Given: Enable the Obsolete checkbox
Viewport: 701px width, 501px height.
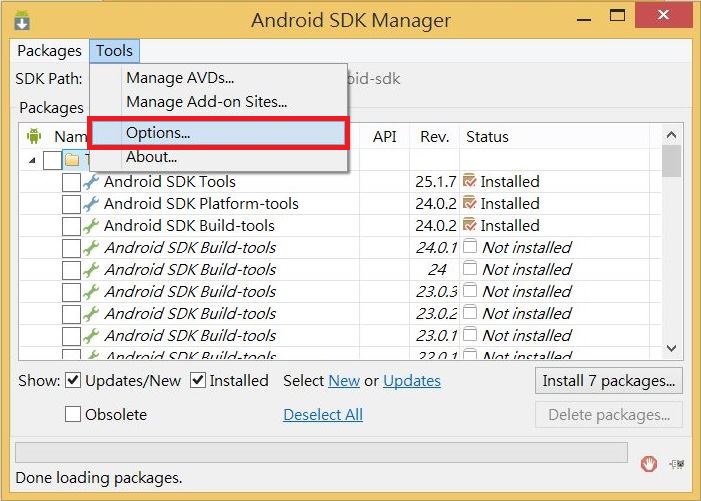Looking at the screenshot, I should [x=74, y=415].
